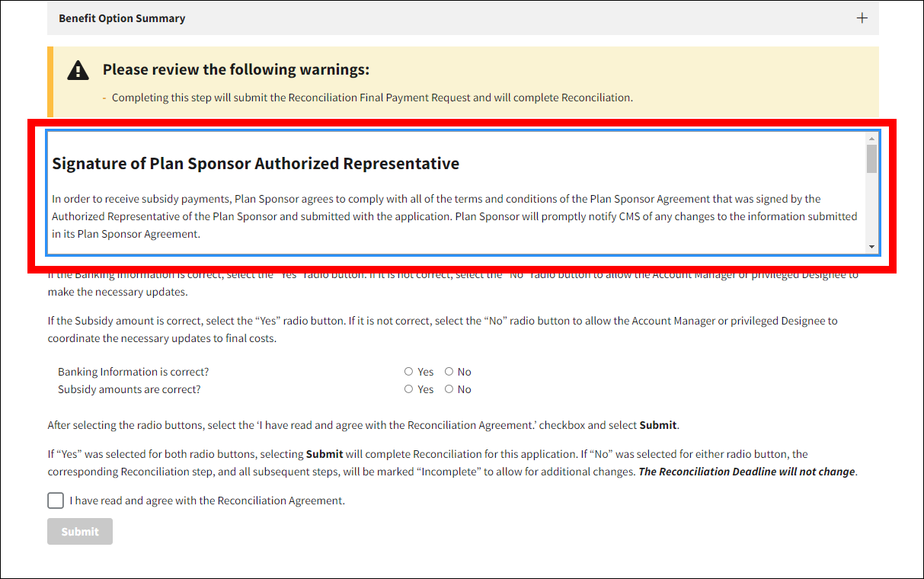924x579 pixels.
Task: Click inside the agreement paragraph text
Action: [454, 216]
